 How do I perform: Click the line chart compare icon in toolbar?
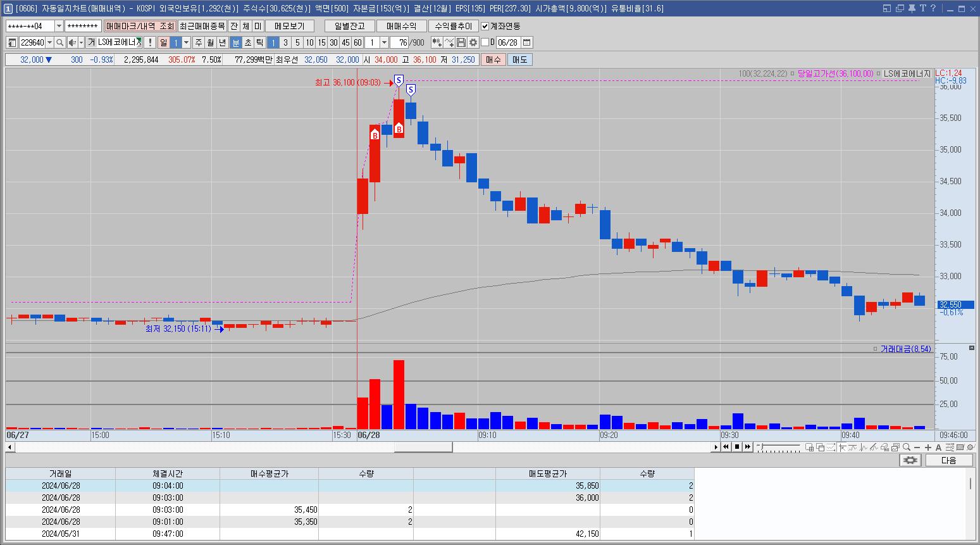pos(449,42)
